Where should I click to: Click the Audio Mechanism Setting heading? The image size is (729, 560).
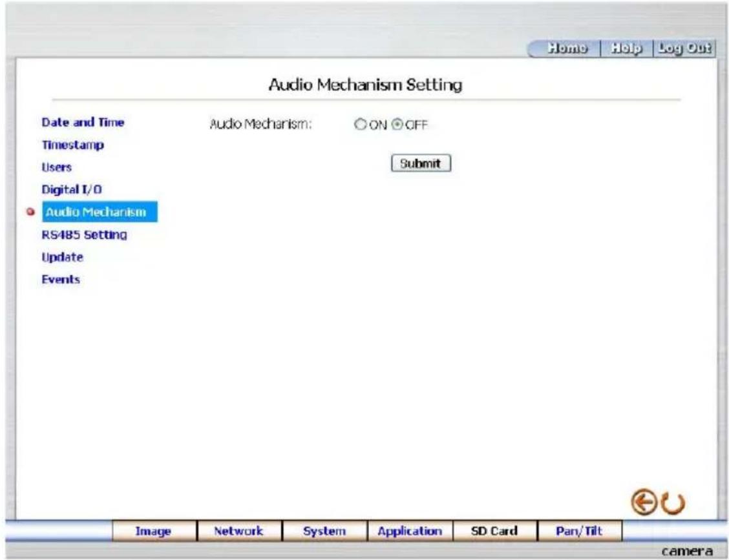[365, 85]
